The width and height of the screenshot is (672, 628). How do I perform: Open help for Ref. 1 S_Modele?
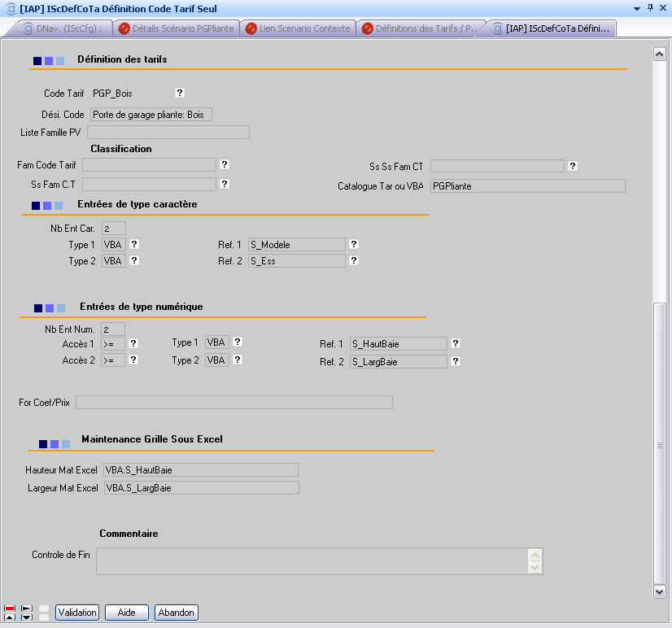coord(354,244)
